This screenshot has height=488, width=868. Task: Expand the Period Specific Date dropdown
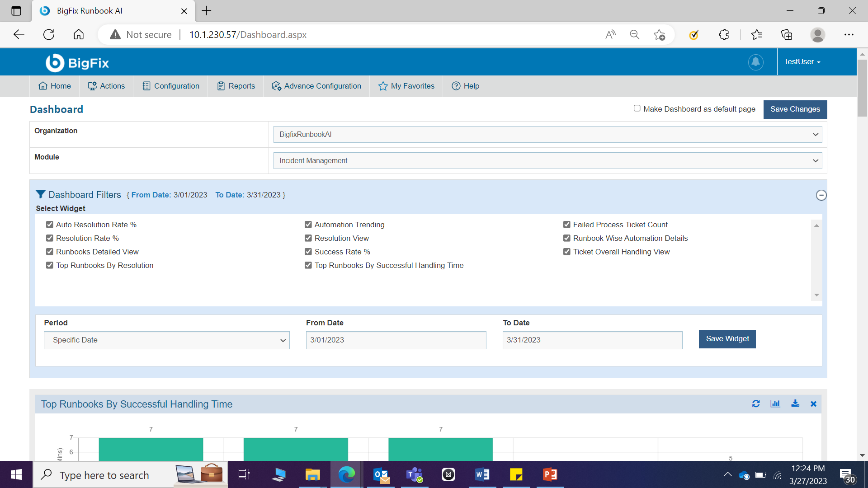click(x=166, y=340)
